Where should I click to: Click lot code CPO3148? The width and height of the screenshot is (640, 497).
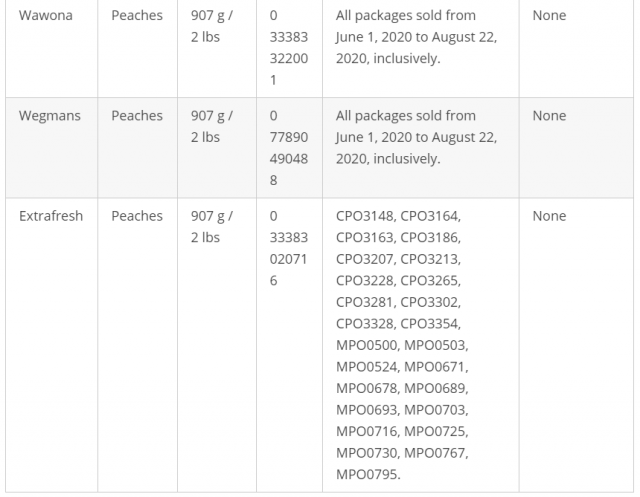pyautogui.click(x=367, y=216)
